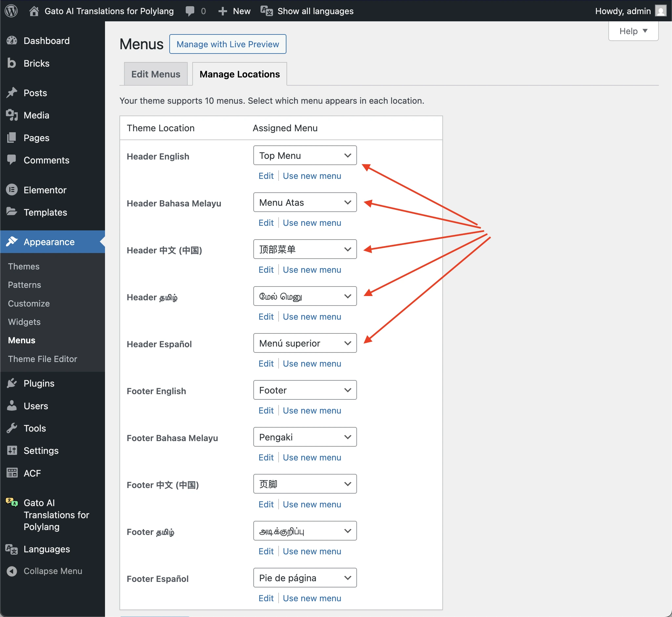Viewport: 672px width, 617px height.
Task: Click the site home icon
Action: coord(34,11)
